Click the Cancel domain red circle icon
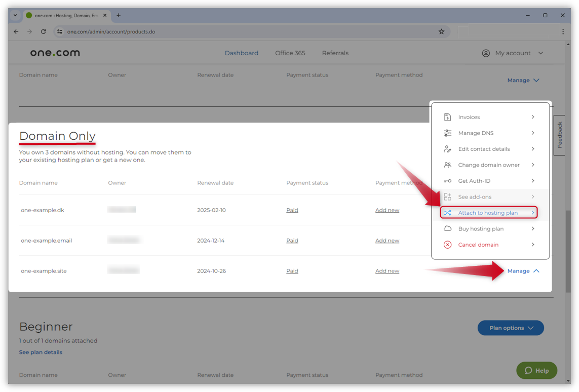This screenshot has height=392, width=579. tap(448, 245)
